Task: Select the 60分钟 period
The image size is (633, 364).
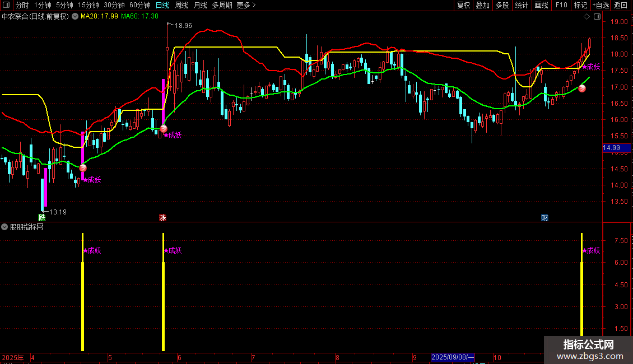Action: tap(139, 5)
